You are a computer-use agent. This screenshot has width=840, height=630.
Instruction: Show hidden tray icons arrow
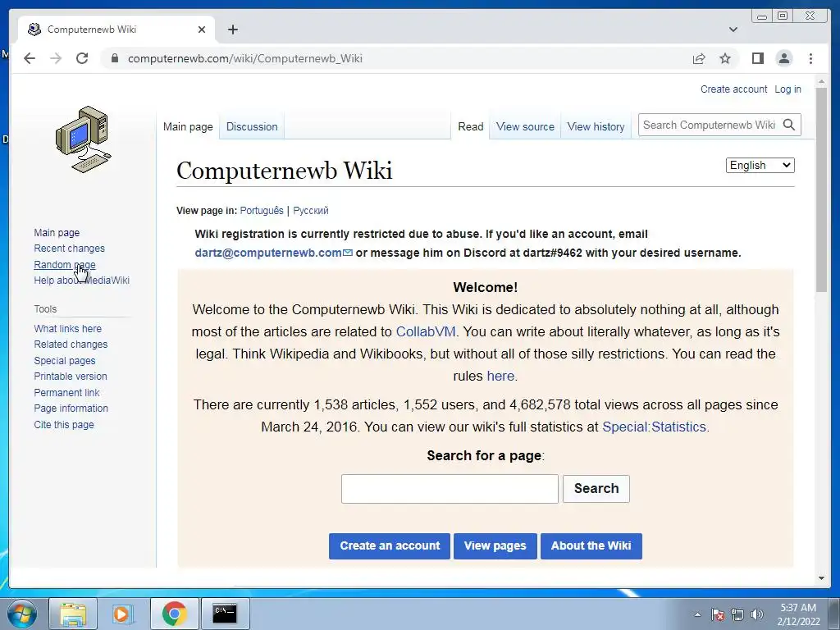[697, 614]
